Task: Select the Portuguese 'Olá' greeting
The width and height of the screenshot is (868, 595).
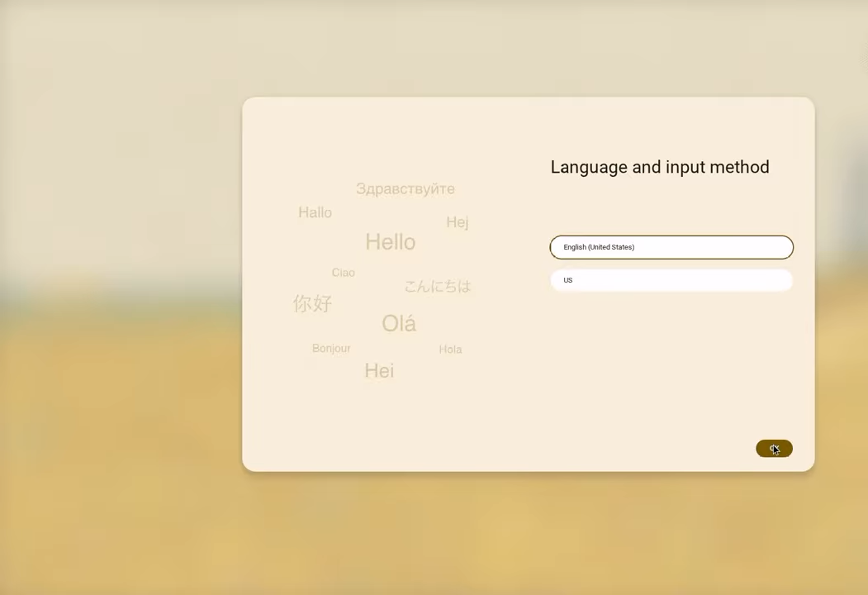Action: click(x=398, y=323)
